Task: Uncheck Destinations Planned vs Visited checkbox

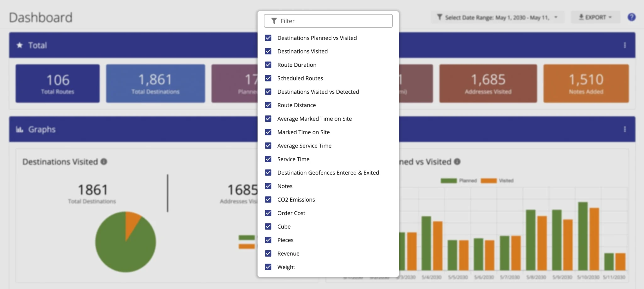Action: pos(268,38)
